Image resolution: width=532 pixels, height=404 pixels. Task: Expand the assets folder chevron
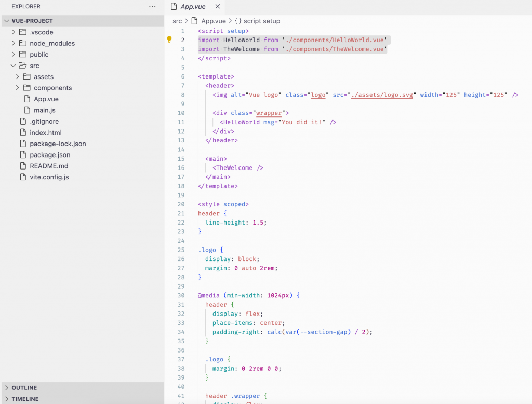click(17, 77)
